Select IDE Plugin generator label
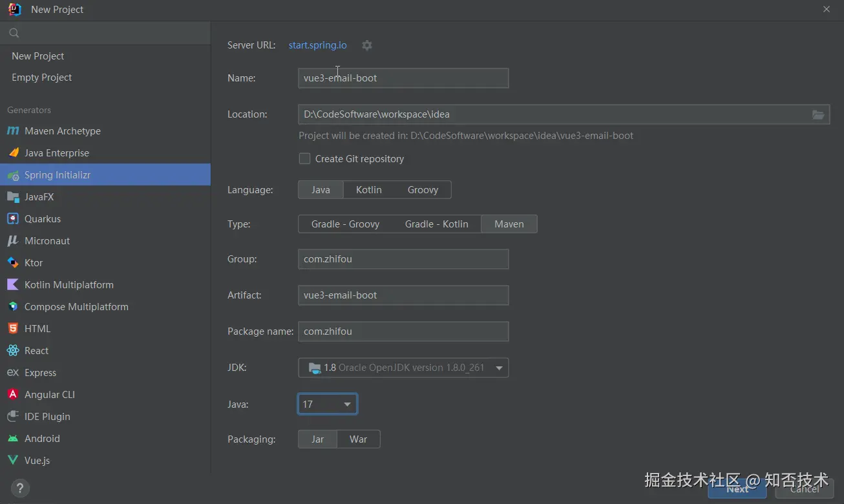Image resolution: width=844 pixels, height=504 pixels. pyautogui.click(x=47, y=417)
